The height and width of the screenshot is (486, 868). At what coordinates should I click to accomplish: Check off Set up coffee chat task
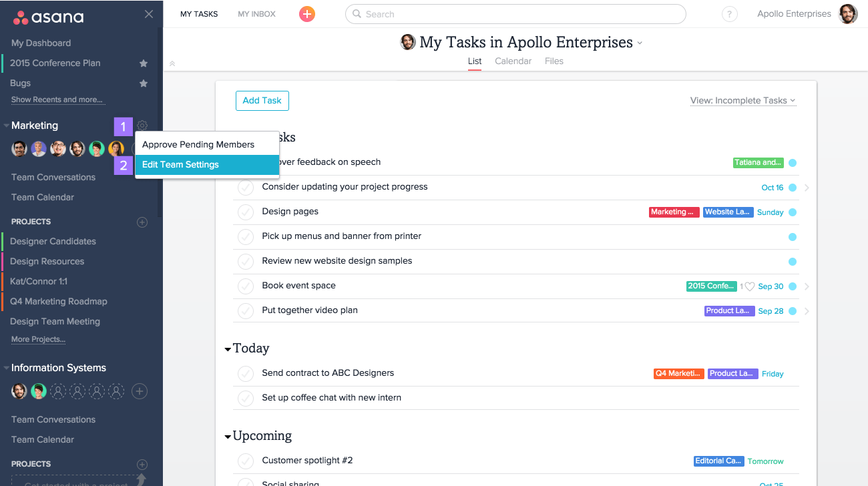(246, 399)
